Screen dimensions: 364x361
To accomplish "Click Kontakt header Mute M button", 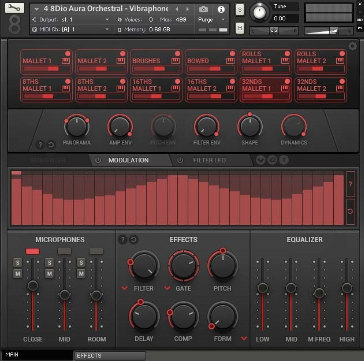I will coord(240,29).
